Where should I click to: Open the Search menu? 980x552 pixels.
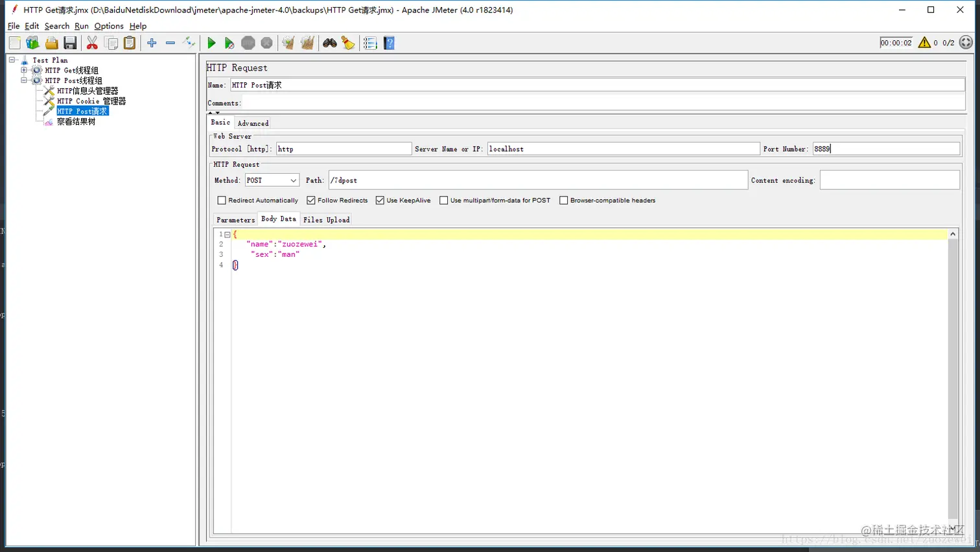pyautogui.click(x=57, y=26)
